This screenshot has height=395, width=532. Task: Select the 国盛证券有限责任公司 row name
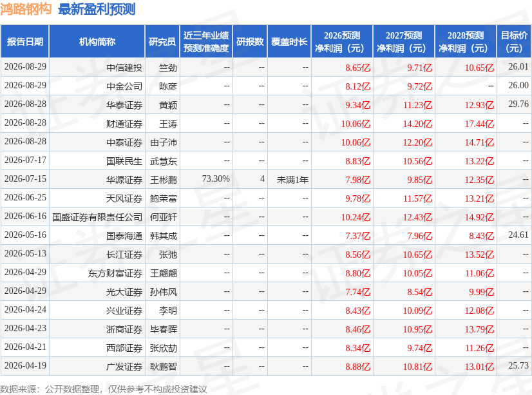click(x=97, y=217)
